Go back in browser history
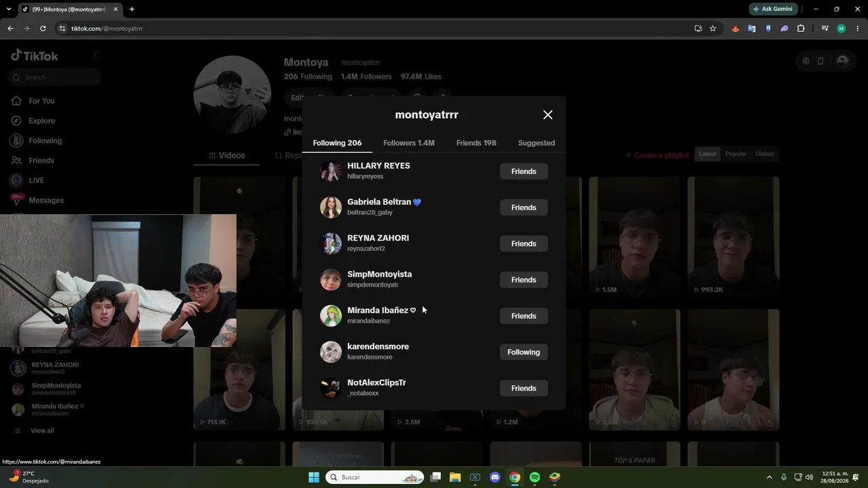868x488 pixels. [x=10, y=28]
